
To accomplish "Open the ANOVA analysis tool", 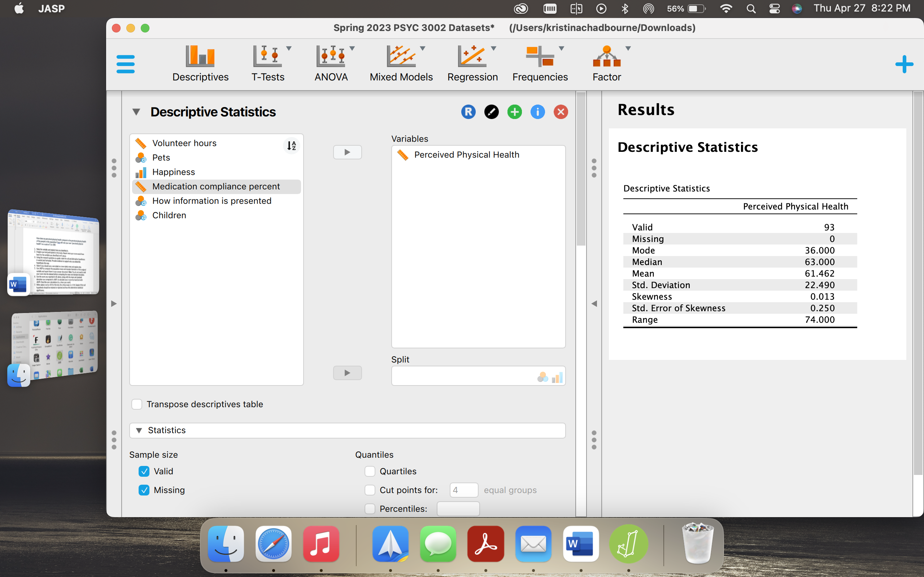I will (331, 63).
